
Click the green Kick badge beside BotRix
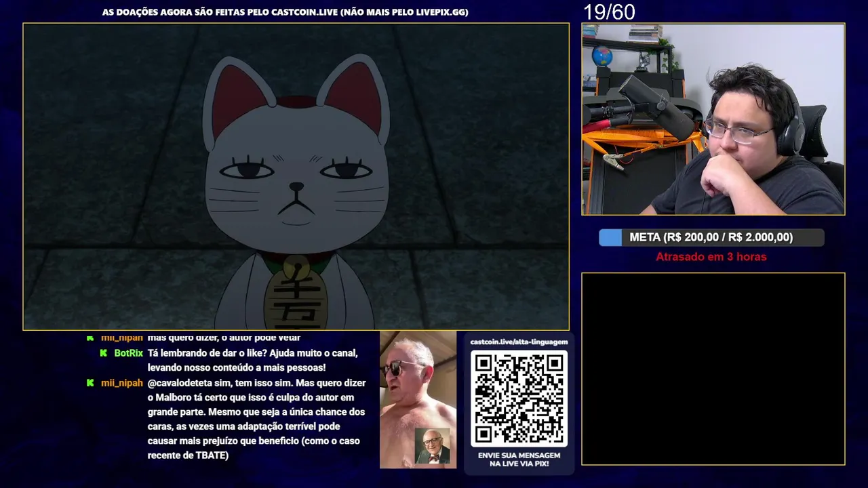tap(104, 353)
